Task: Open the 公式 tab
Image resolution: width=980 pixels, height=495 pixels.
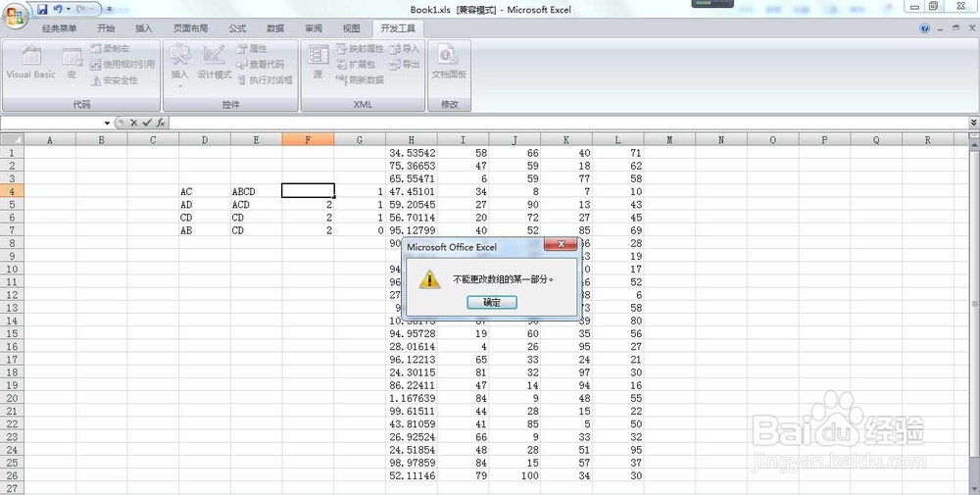Action: 237,28
